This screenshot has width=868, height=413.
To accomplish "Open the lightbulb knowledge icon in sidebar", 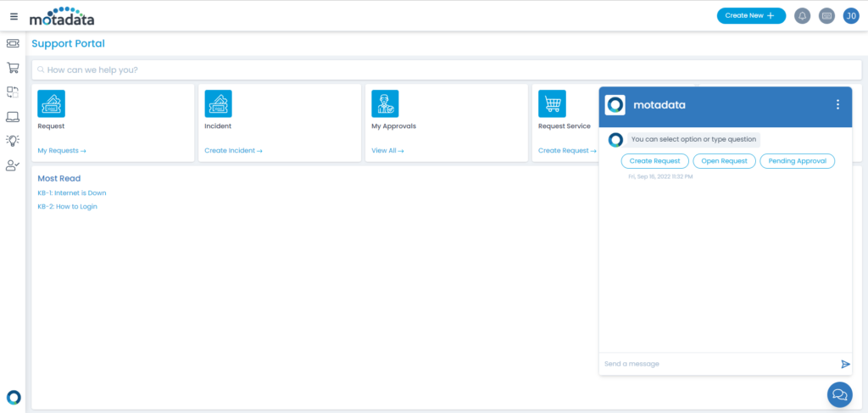I will 13,141.
